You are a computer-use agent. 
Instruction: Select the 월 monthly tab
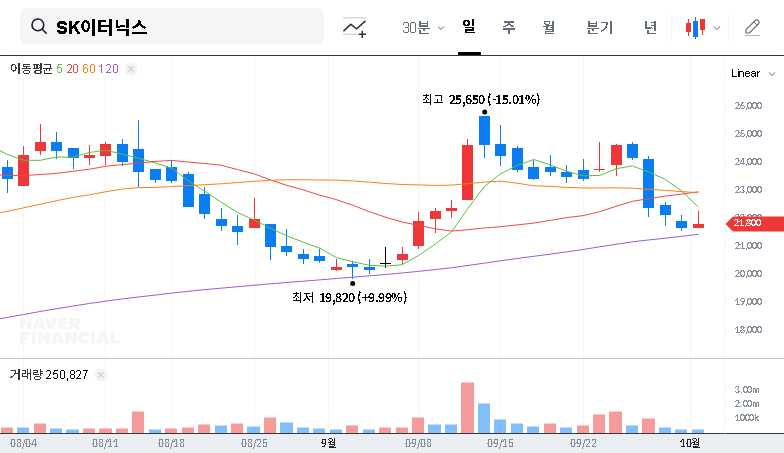click(549, 27)
